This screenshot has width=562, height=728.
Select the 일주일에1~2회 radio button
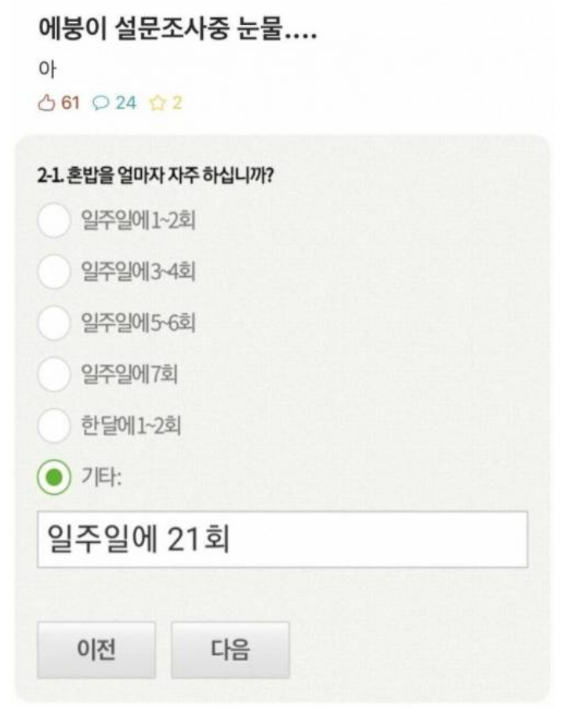[x=54, y=221]
